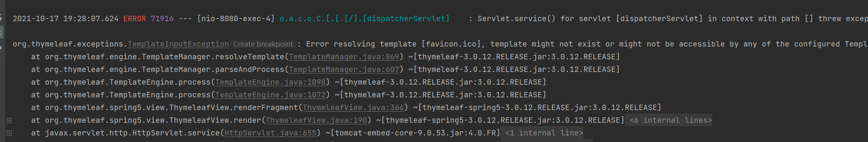The width and height of the screenshot is (868, 142).
Task: Click the red ERROR log level text
Action: (135, 19)
